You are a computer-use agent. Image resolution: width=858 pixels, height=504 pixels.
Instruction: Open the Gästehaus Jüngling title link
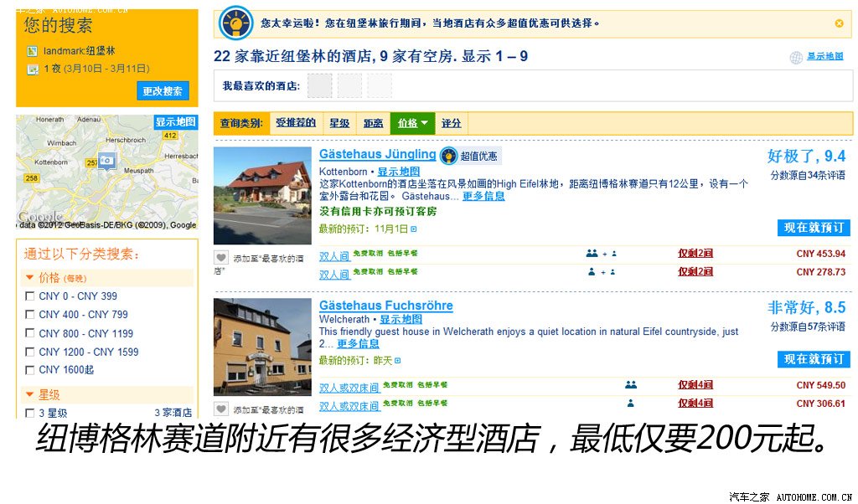coord(378,154)
